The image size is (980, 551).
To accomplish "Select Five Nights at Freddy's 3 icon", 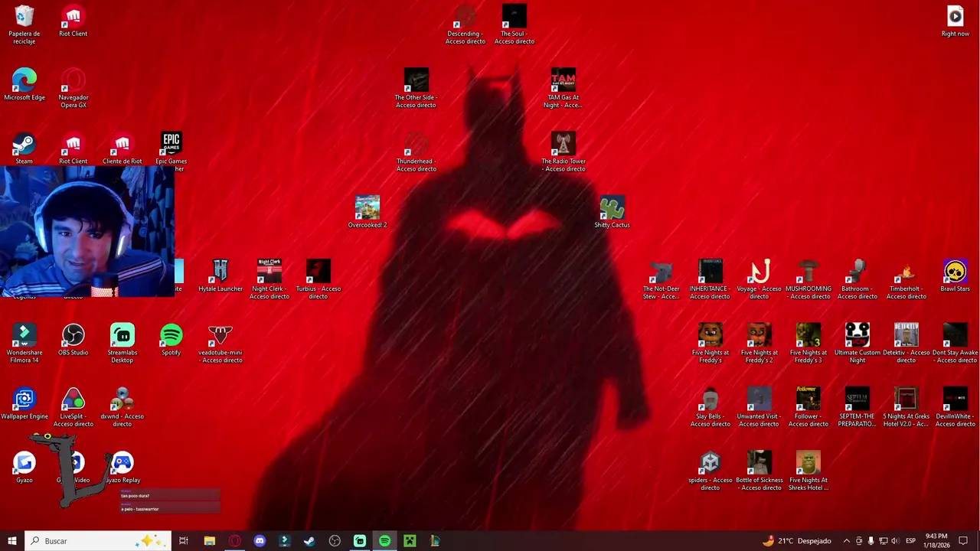I will [x=808, y=344].
